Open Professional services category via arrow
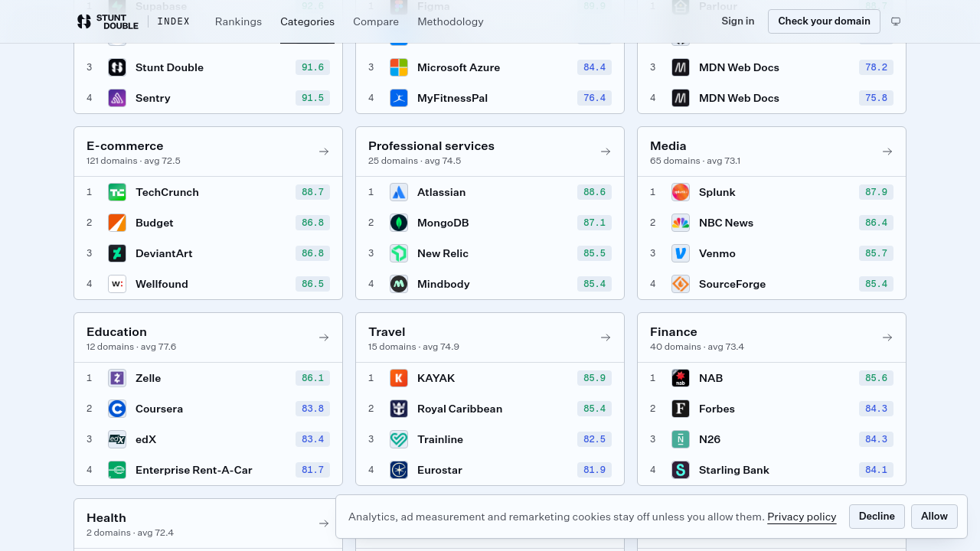Screen dimensions: 980x551 click(606, 152)
